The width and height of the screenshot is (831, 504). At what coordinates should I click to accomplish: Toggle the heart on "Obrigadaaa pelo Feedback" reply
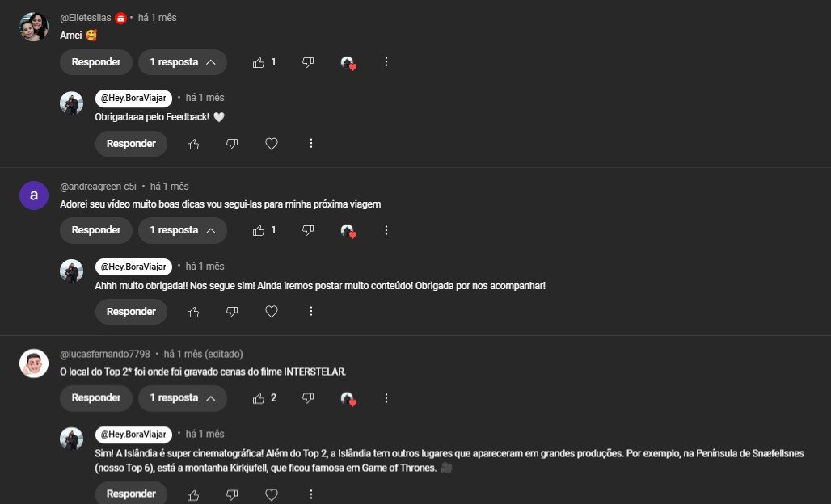click(272, 144)
